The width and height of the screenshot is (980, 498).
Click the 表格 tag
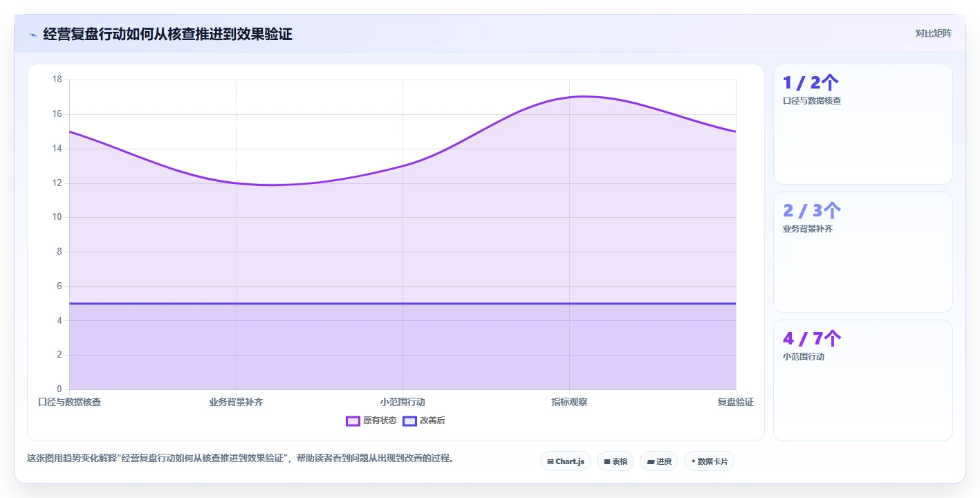click(x=616, y=461)
